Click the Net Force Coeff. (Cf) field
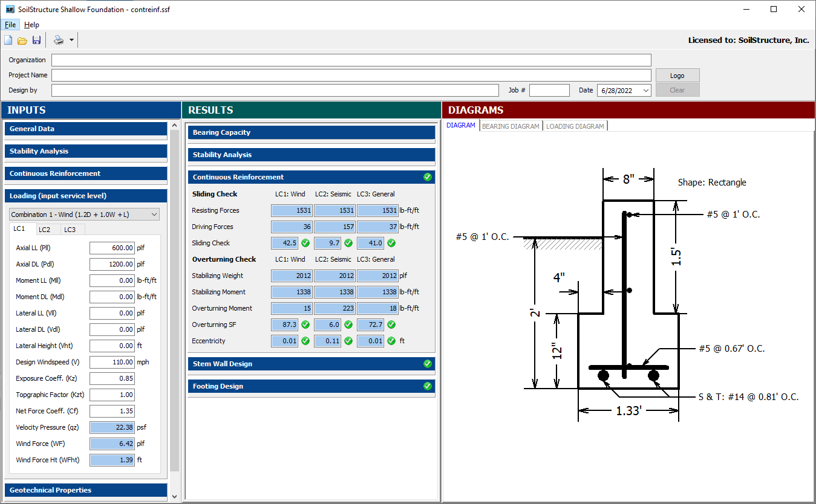The image size is (816, 504). coord(112,411)
